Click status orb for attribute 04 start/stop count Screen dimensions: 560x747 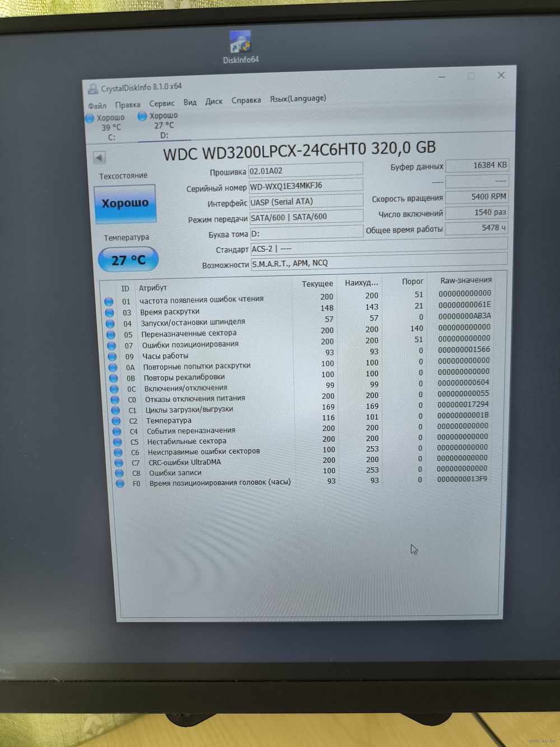click(x=110, y=324)
